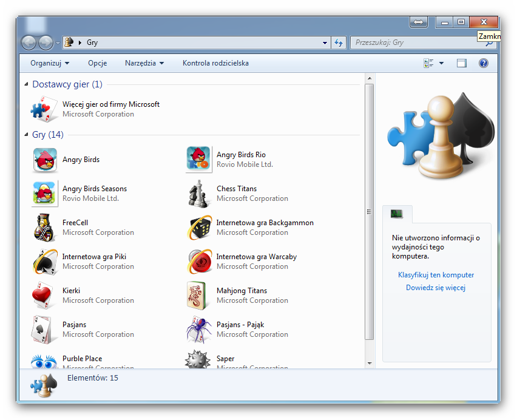Click the arrow before Gry in the address bar
The height and width of the screenshot is (420, 517).
pos(80,42)
